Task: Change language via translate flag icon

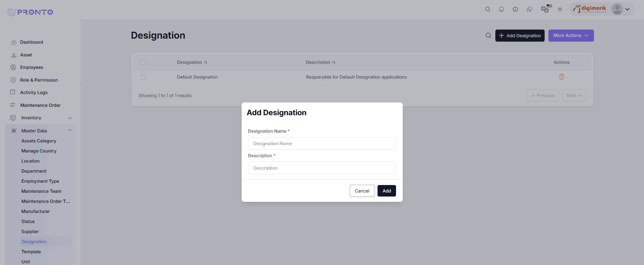Action: 546,9
